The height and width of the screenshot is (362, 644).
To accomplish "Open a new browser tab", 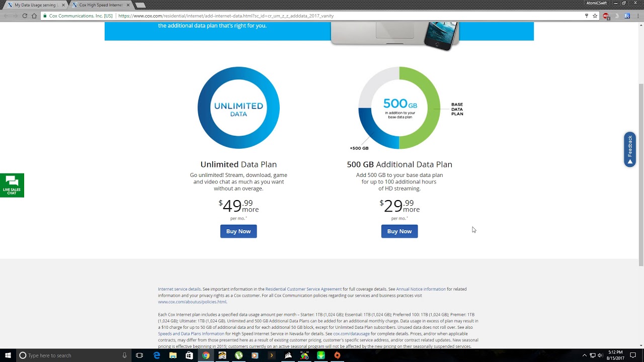I will click(140, 5).
